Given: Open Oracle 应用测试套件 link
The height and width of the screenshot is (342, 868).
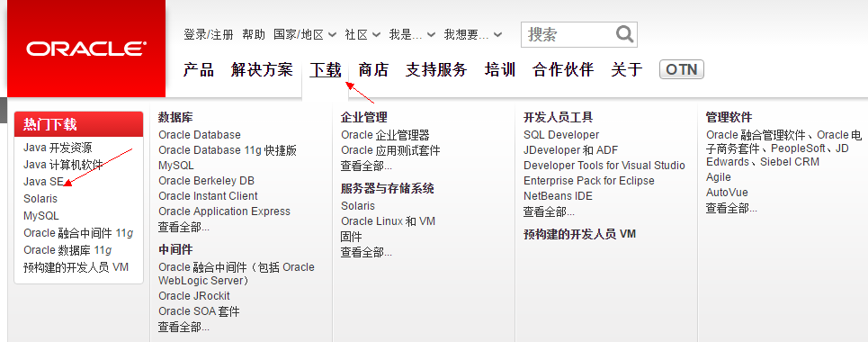Looking at the screenshot, I should (x=390, y=150).
